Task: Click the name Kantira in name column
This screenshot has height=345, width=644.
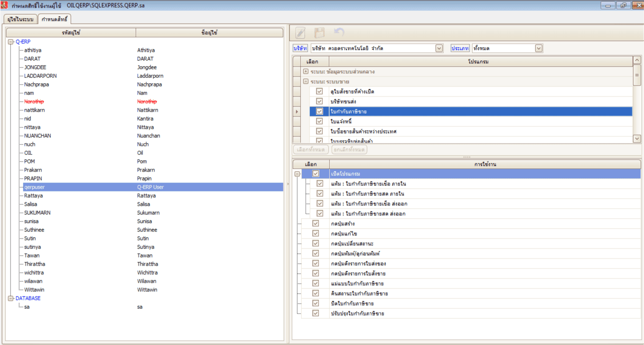Action: click(145, 119)
